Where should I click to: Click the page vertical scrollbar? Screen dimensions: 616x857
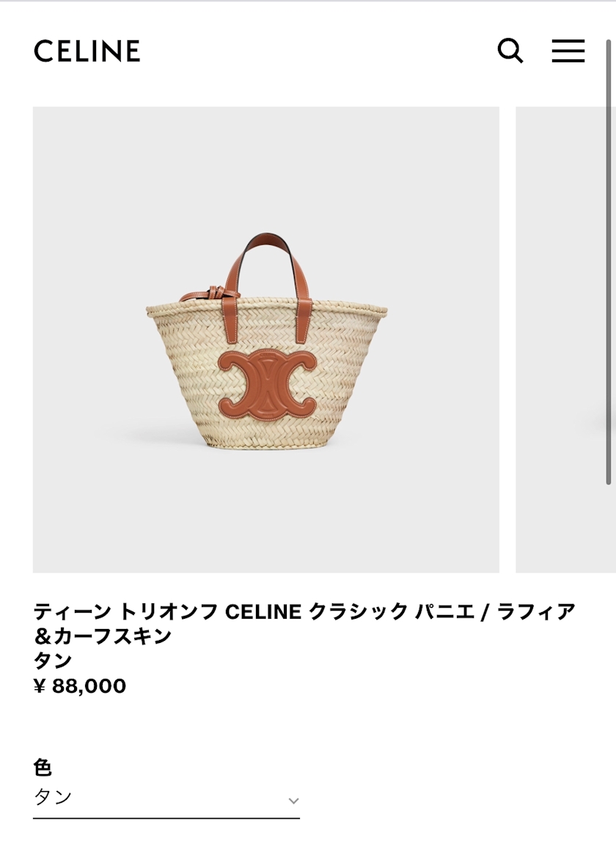click(608, 261)
